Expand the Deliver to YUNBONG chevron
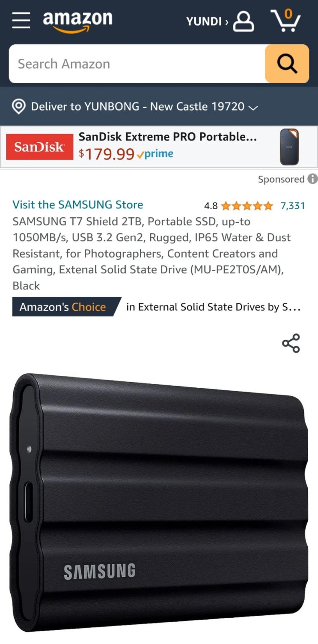Image resolution: width=318 pixels, height=644 pixels. 253,108
